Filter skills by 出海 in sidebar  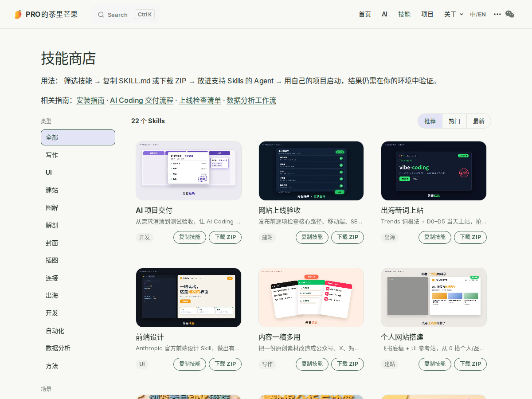[x=78, y=295]
